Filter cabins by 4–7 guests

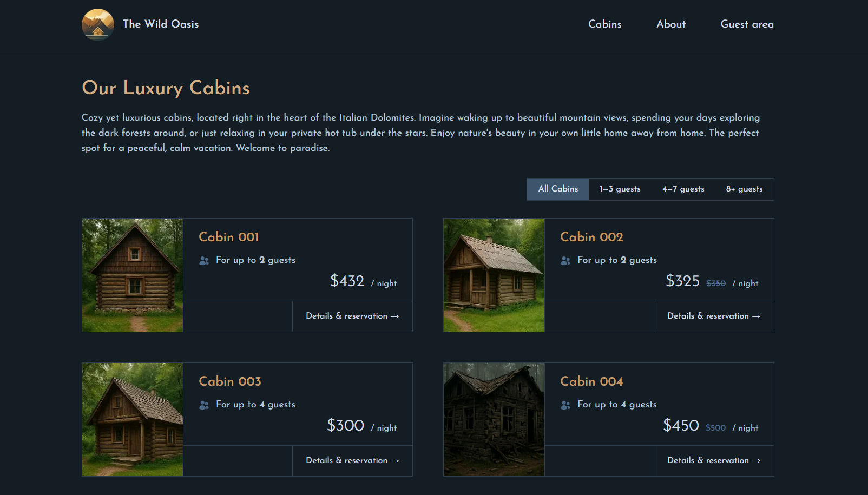[683, 189]
